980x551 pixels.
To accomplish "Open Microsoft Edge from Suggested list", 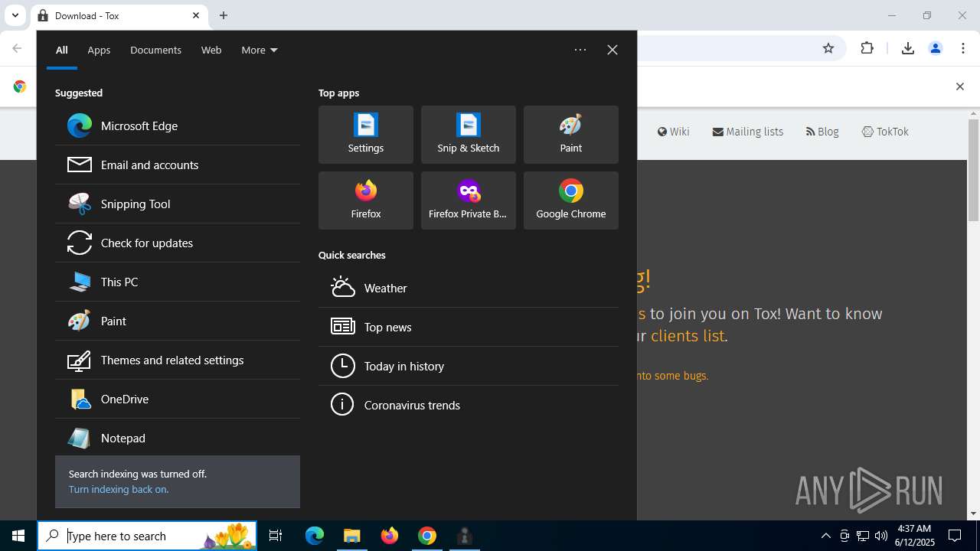I will [178, 126].
